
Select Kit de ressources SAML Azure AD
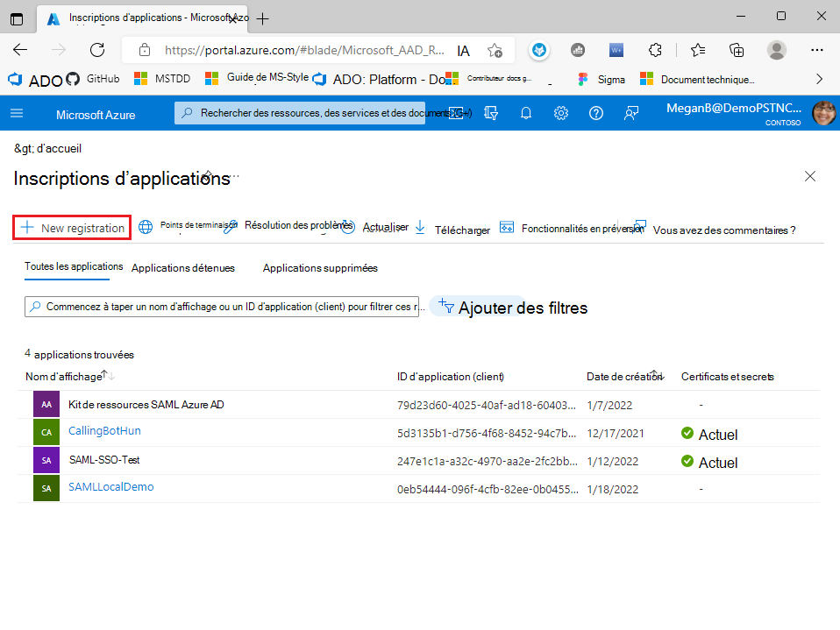[146, 405]
